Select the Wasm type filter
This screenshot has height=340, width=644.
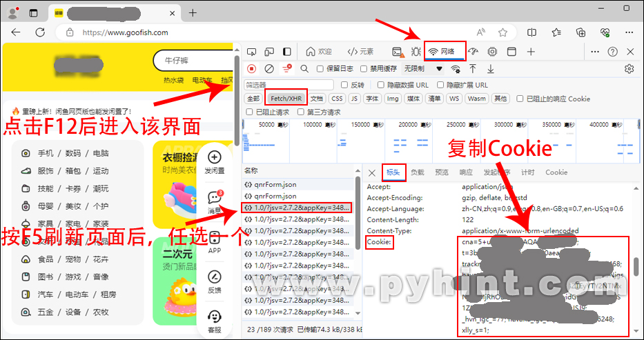477,99
